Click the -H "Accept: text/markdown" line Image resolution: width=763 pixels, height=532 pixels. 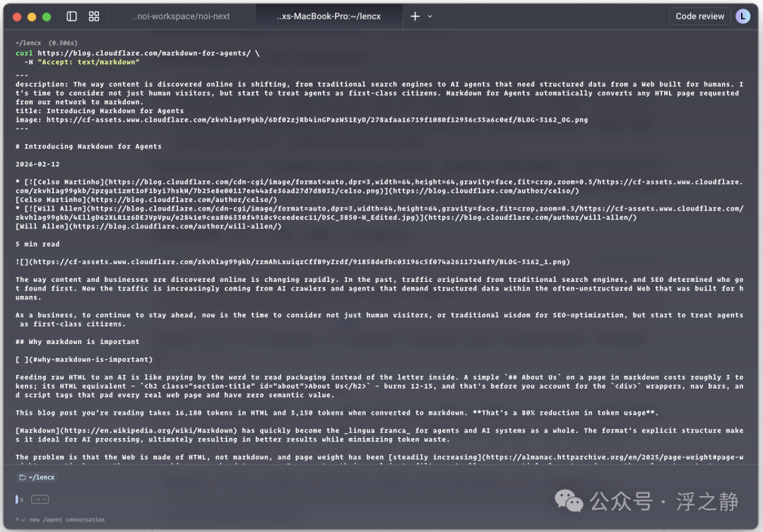pos(82,62)
